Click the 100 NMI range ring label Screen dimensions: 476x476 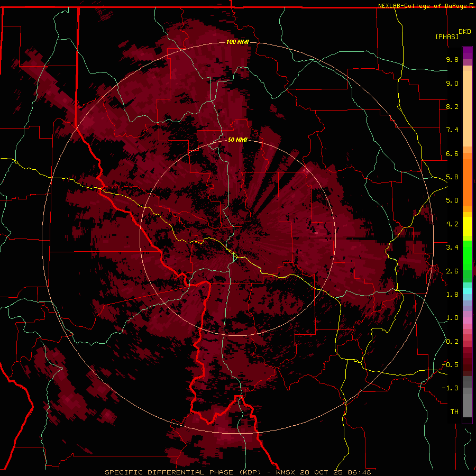(x=237, y=42)
